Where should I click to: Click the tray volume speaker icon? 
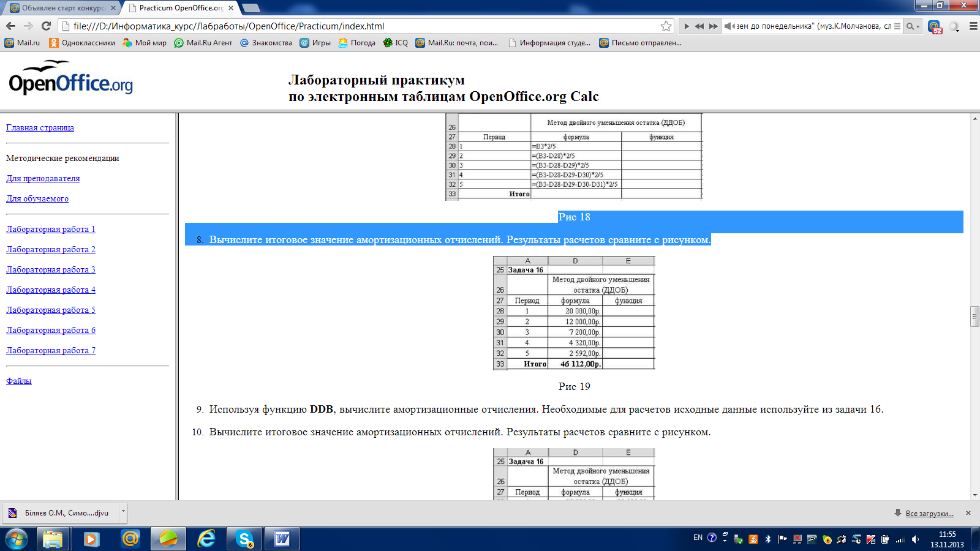(915, 539)
